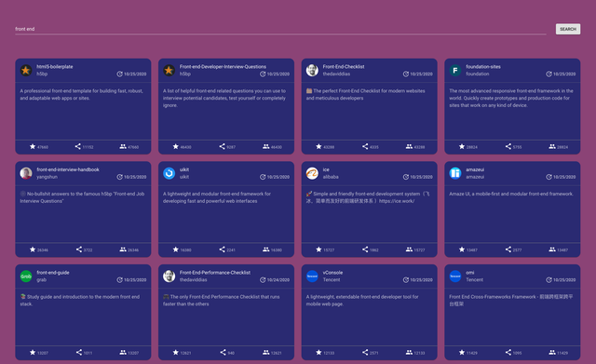Click the 'Tencent' owner name on omi card

point(474,279)
